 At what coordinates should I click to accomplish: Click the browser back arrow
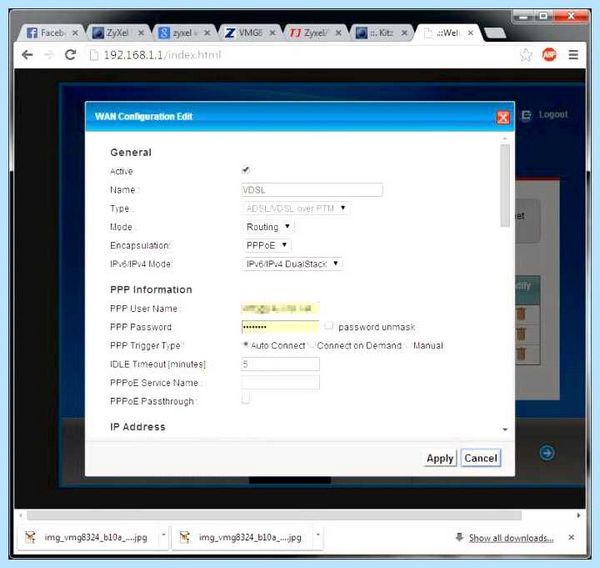coord(27,55)
